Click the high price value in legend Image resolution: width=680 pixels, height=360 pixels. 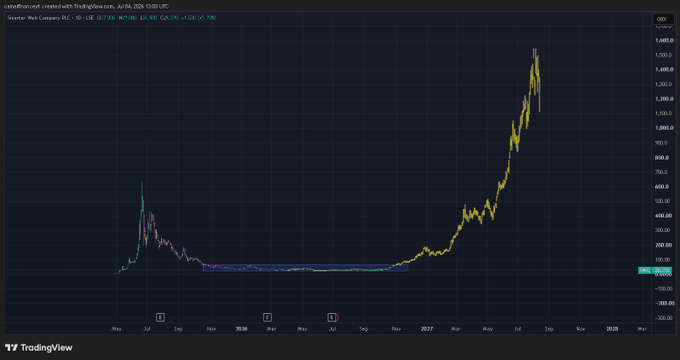[130, 18]
